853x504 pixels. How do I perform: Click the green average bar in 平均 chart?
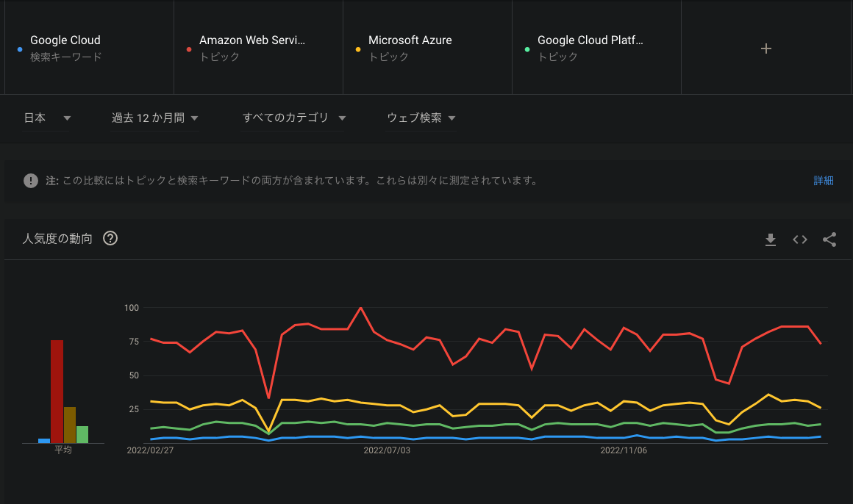coord(82,434)
